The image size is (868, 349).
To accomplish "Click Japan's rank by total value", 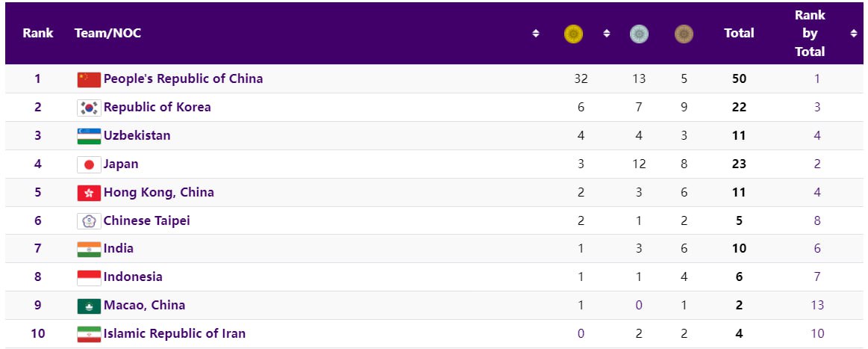I will pyautogui.click(x=817, y=164).
